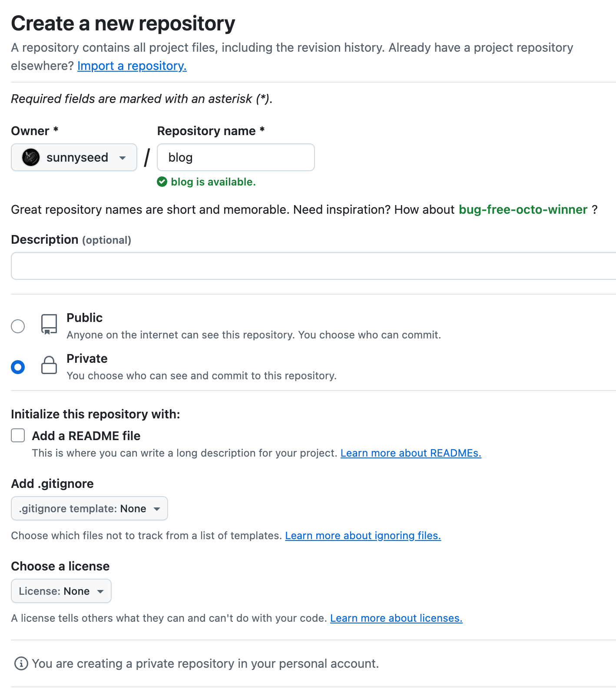Click the Add a README file label
The image size is (616, 696).
click(86, 436)
